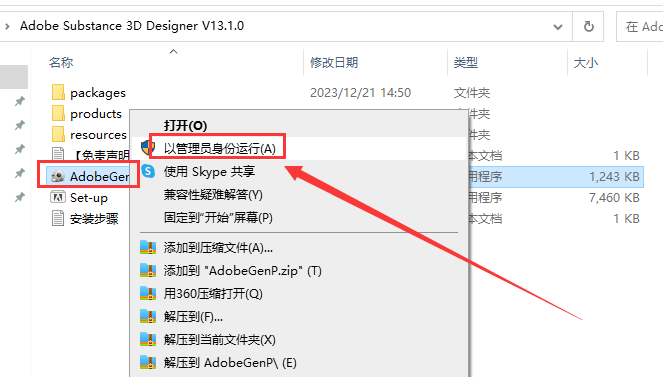
Task: Open the resources folder icon
Action: tap(58, 134)
